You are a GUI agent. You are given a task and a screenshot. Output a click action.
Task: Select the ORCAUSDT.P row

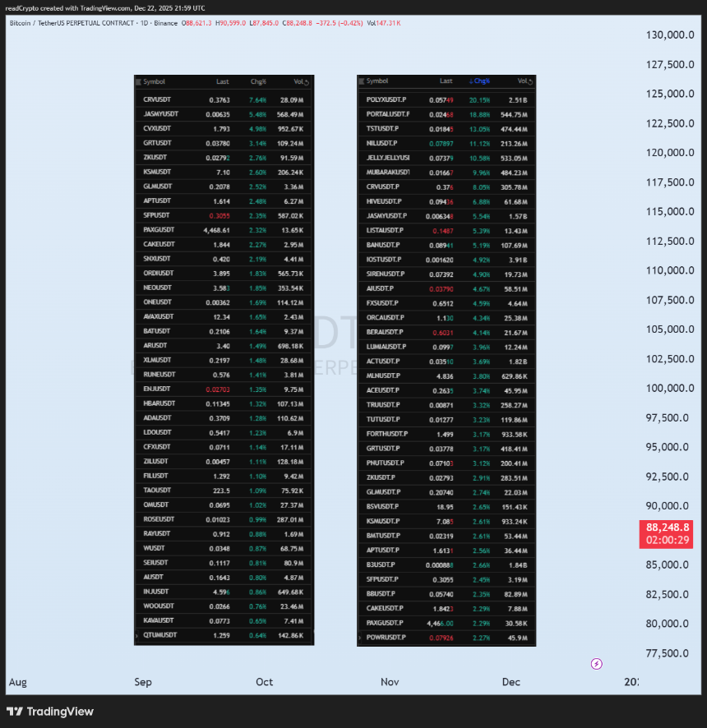(x=447, y=317)
